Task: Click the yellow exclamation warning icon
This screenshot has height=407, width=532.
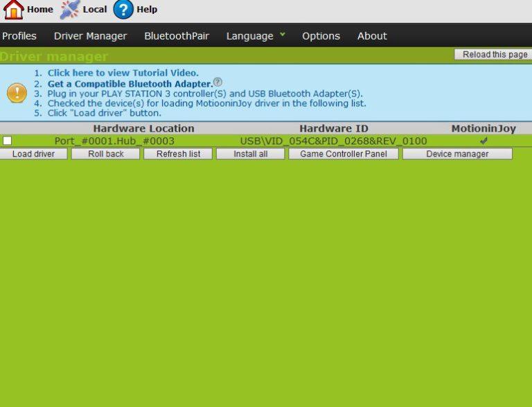Action: click(17, 93)
